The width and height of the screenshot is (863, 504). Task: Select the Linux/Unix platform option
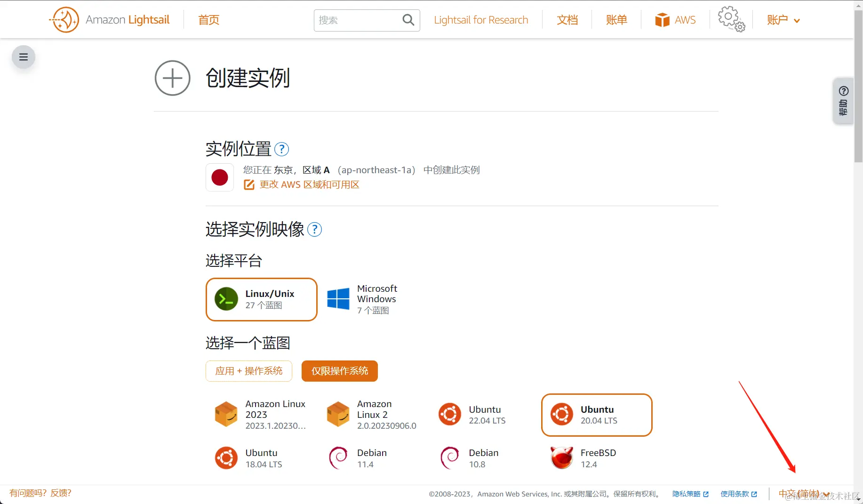(262, 299)
